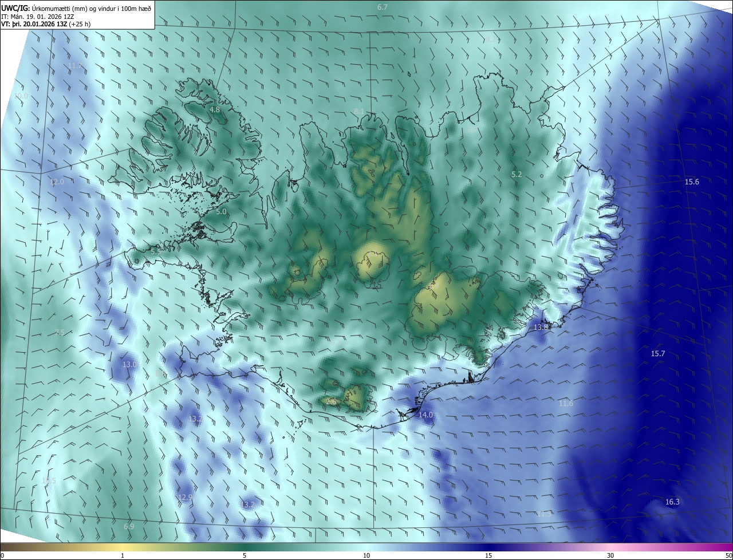
Task: Click the 10.0 value near the western edge
Action: pos(21,96)
